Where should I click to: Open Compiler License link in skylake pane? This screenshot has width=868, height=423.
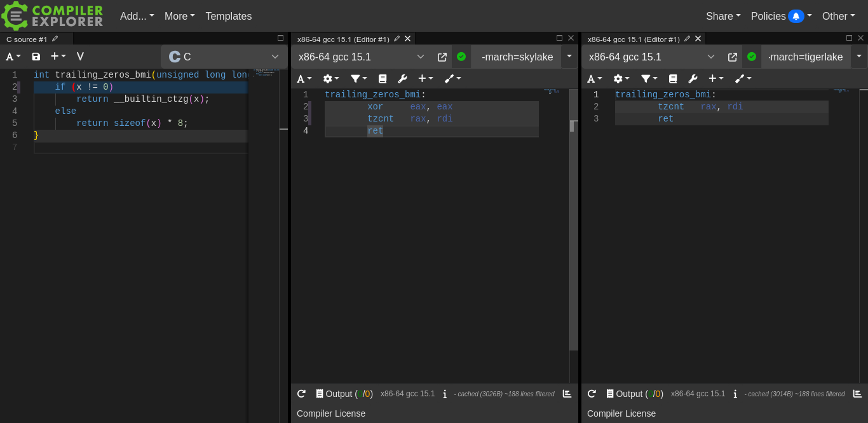331,413
